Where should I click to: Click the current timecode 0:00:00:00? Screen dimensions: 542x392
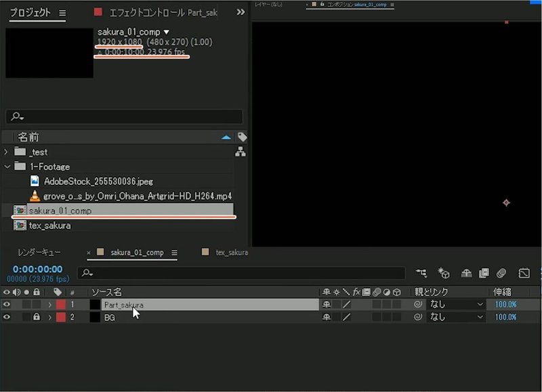point(38,269)
